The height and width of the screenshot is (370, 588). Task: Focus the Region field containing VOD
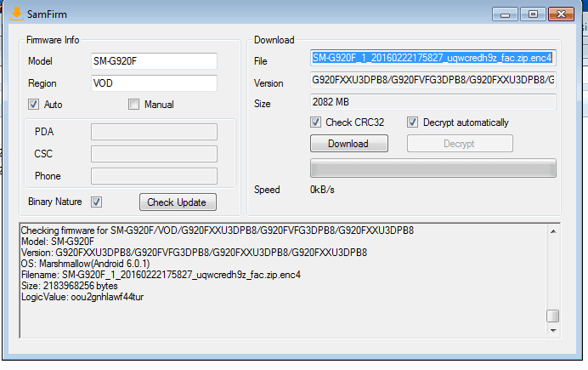pyautogui.click(x=154, y=83)
